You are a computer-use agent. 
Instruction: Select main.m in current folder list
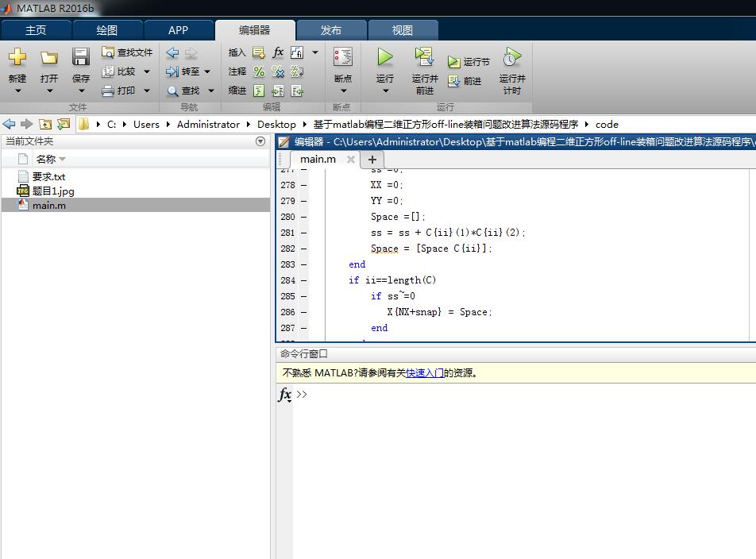click(x=136, y=206)
